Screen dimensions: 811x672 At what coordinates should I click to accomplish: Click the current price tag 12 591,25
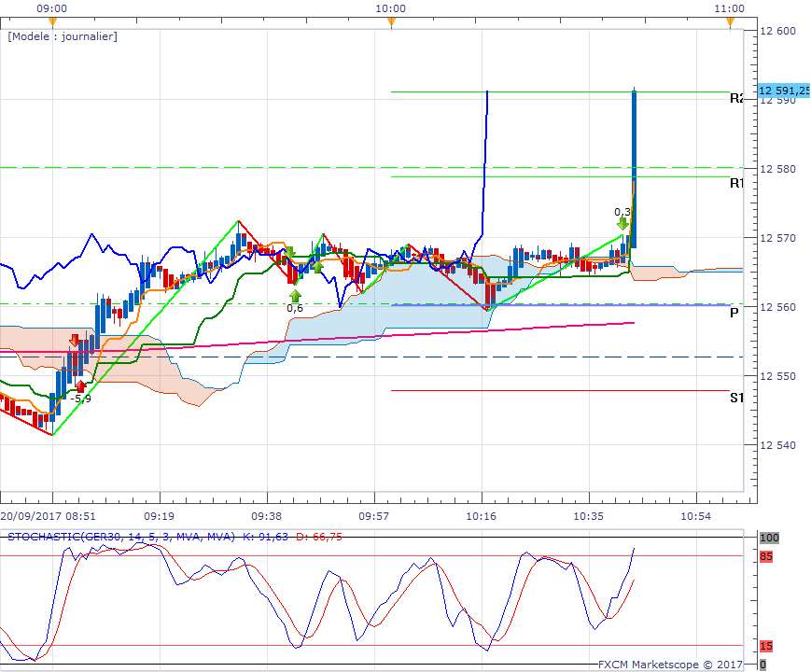(784, 91)
